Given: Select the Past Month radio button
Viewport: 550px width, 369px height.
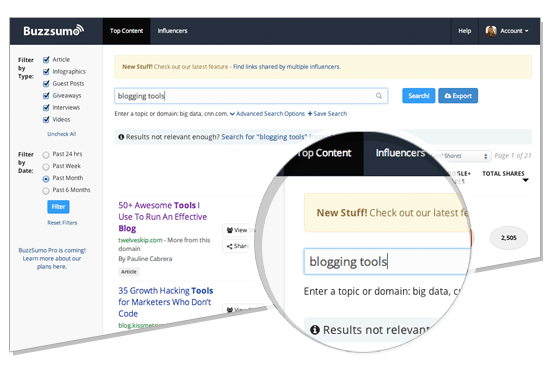Looking at the screenshot, I should 46,179.
